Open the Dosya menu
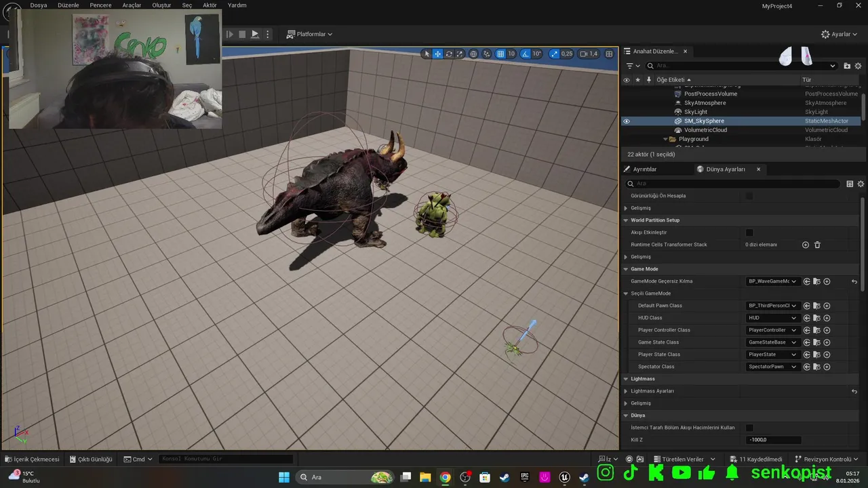Viewport: 868px width, 488px height. [x=39, y=5]
